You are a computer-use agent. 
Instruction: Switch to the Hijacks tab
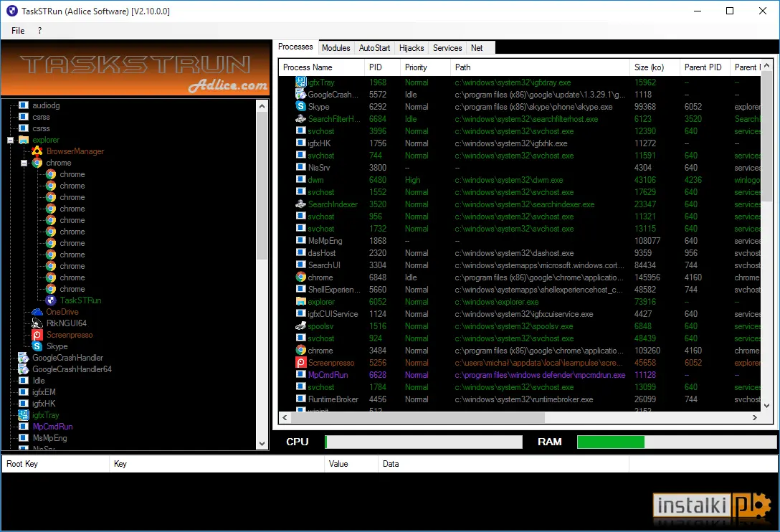coord(412,48)
